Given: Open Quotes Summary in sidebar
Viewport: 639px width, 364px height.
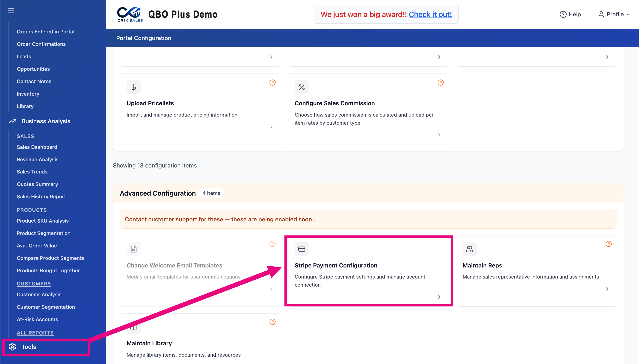Looking at the screenshot, I should [37, 184].
